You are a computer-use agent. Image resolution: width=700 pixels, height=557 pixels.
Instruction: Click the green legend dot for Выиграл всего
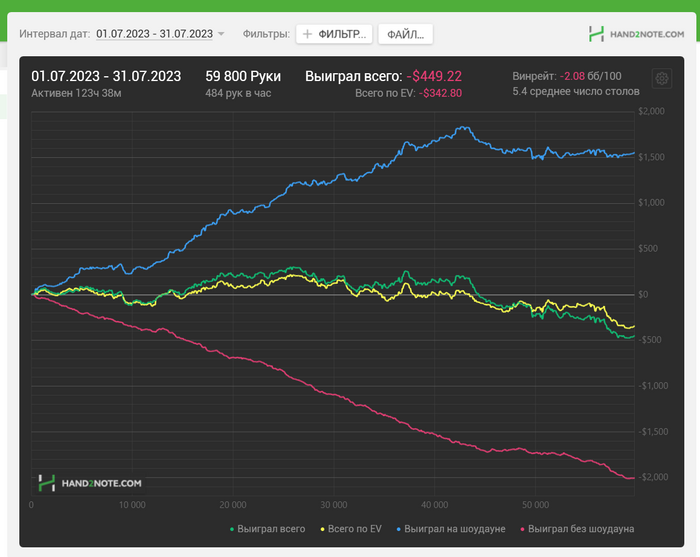pos(232,529)
